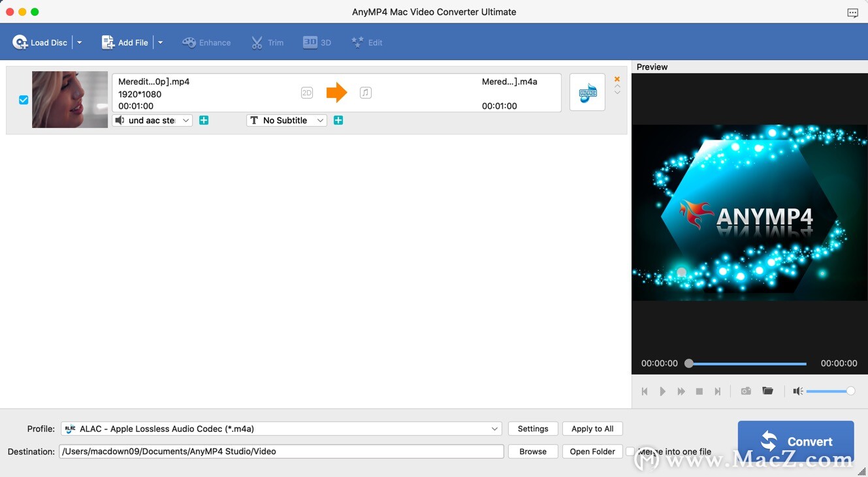Fast forward the preview

[x=681, y=392]
